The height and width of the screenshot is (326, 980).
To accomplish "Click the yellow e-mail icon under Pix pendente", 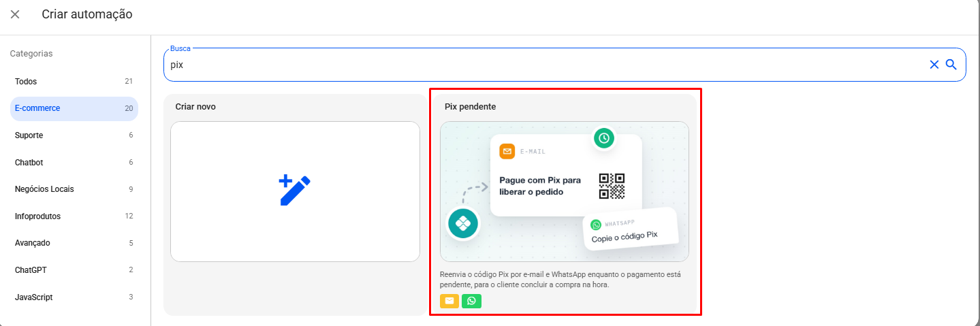I will [449, 301].
